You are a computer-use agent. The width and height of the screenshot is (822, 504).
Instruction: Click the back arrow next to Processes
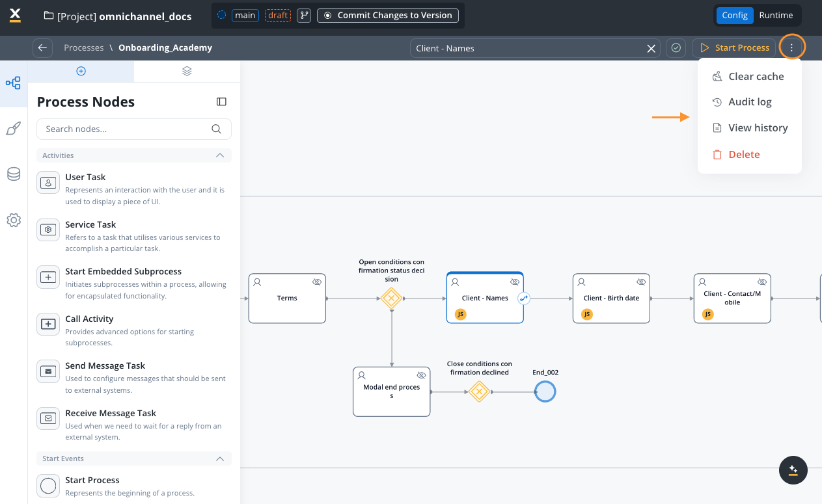(42, 47)
